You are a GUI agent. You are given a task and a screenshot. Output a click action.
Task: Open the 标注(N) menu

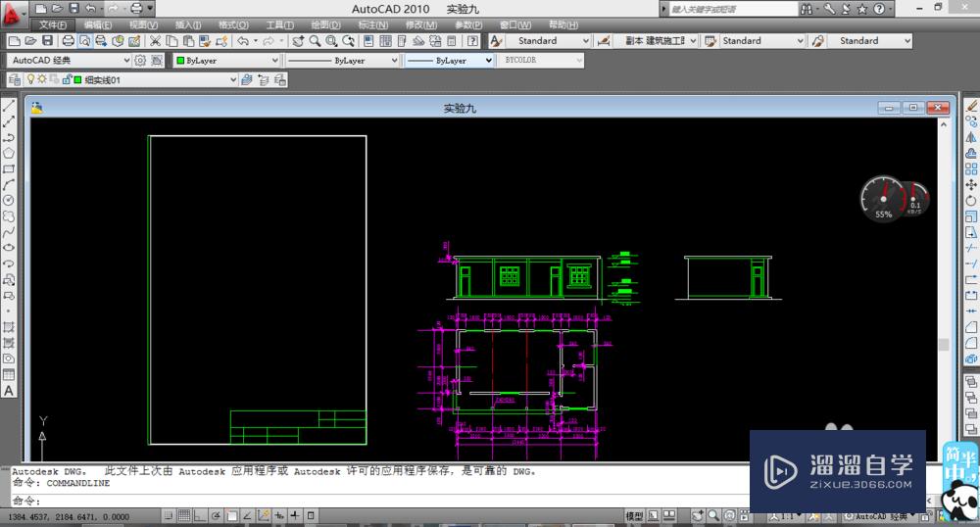(373, 24)
